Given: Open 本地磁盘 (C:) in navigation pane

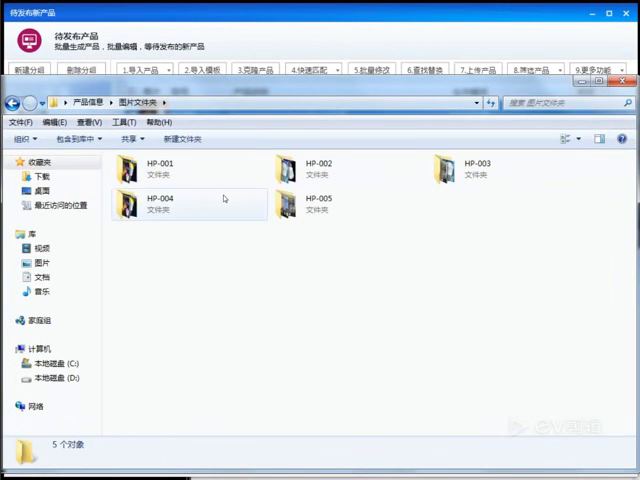Looking at the screenshot, I should 57,364.
